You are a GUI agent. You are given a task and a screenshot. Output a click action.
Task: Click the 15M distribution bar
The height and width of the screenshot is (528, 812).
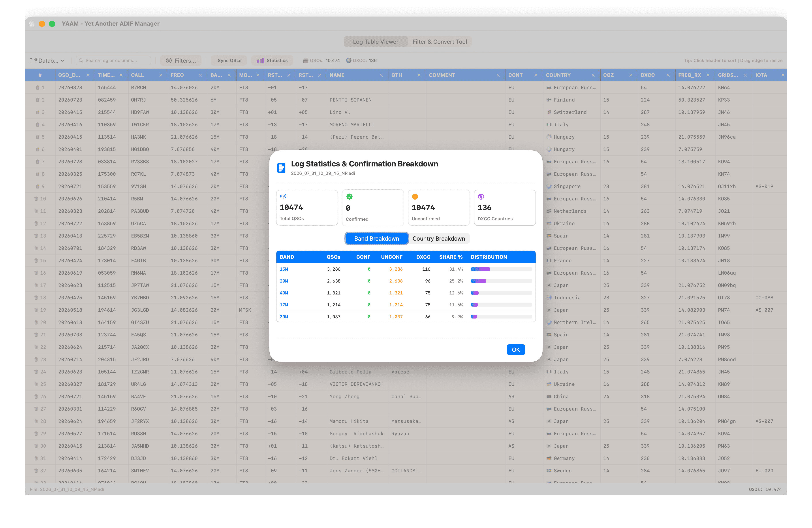[501, 269]
